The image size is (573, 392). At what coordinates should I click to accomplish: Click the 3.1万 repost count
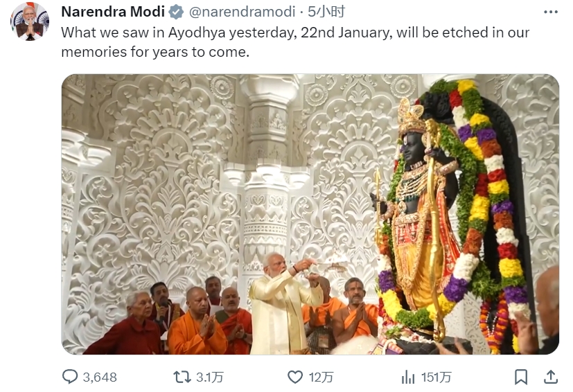point(210,377)
